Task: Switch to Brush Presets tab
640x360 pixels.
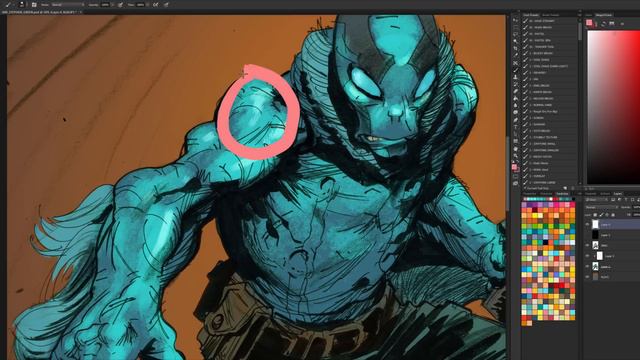Action: (x=550, y=15)
